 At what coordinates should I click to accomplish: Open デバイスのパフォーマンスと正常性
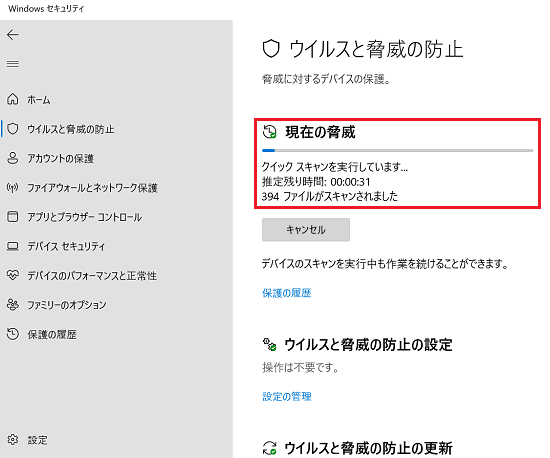point(92,276)
